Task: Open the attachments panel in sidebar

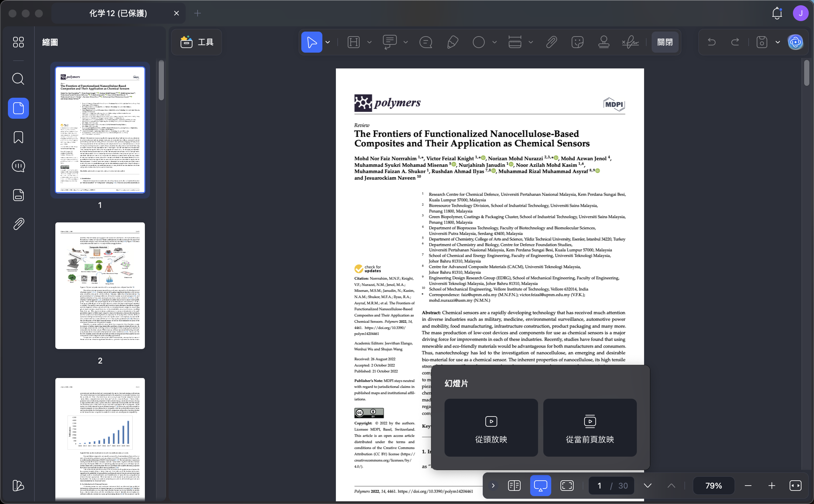Action: coord(18,224)
